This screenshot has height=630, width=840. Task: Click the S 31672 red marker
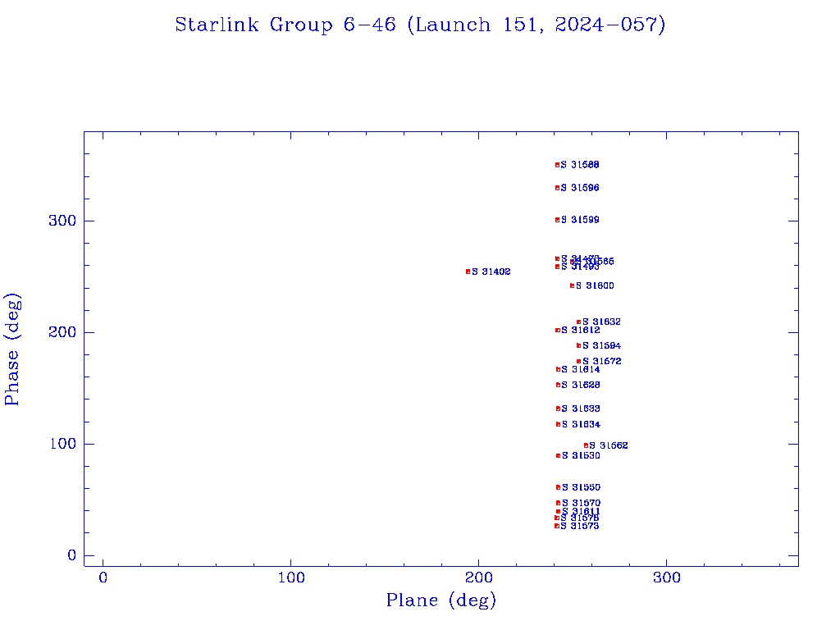[578, 361]
